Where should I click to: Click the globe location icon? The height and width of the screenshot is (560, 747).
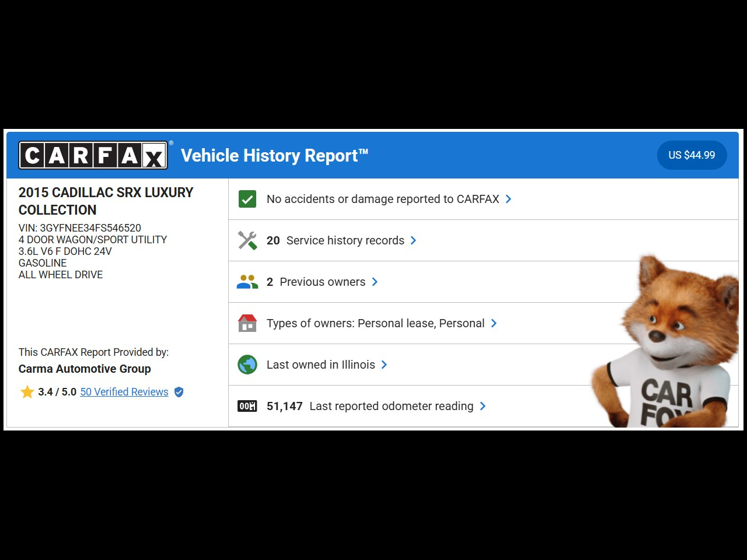coord(247,365)
